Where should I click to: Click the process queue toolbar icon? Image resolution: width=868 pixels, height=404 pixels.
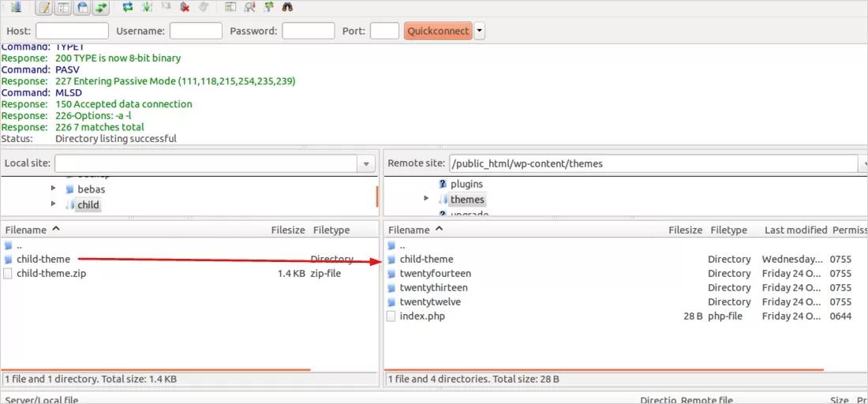[x=147, y=8]
